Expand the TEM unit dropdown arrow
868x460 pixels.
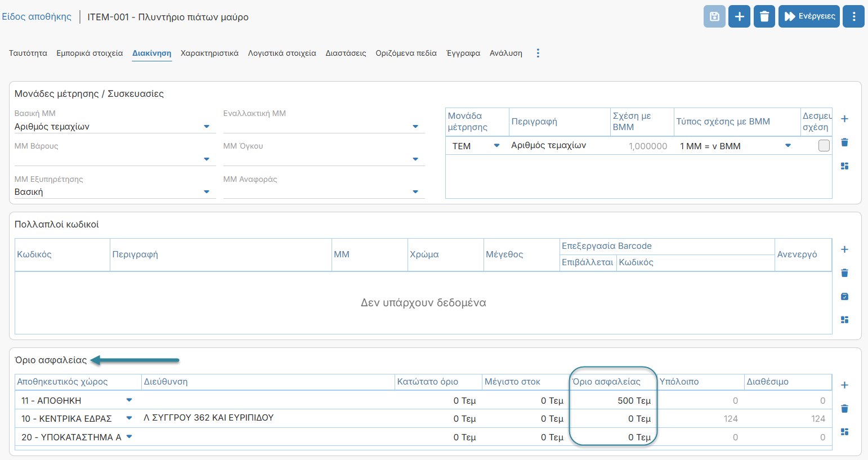pyautogui.click(x=496, y=146)
